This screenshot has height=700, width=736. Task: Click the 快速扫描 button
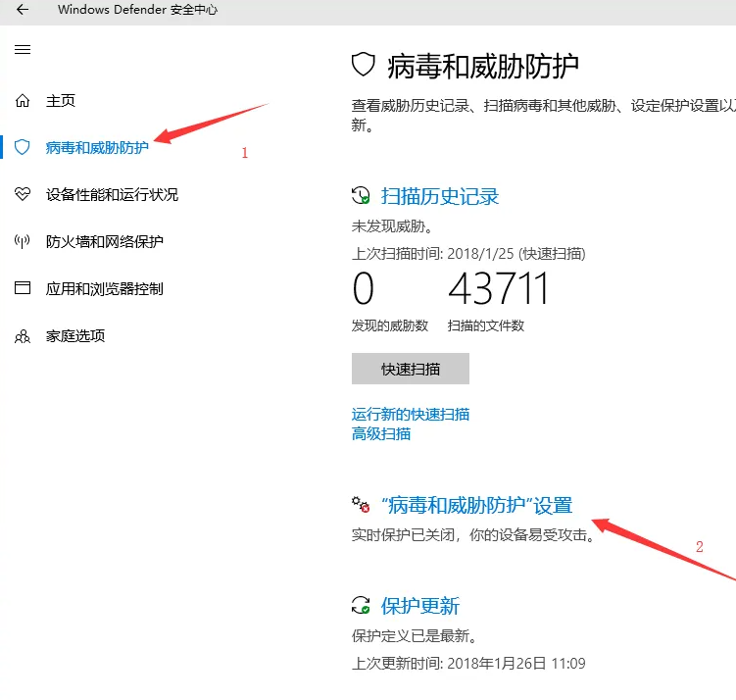pos(411,369)
